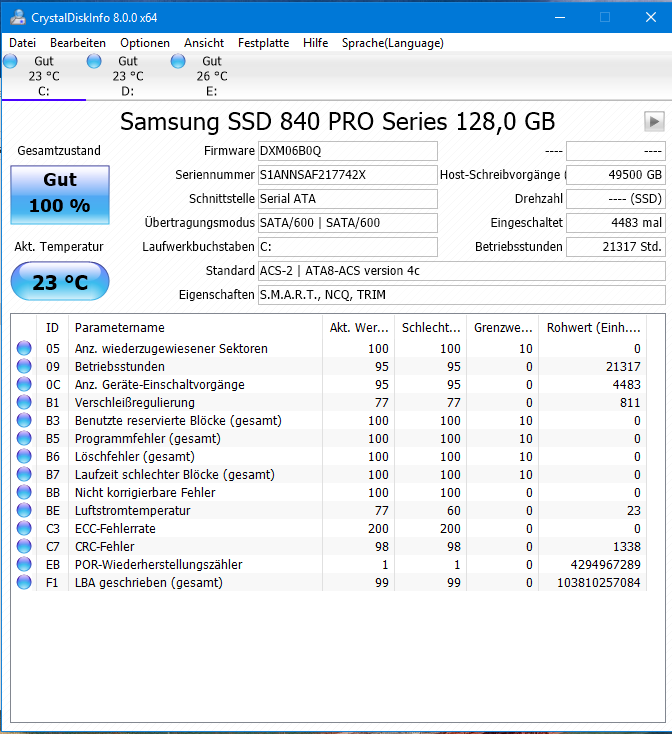Click status orb for Programmfehler B5

[24, 439]
